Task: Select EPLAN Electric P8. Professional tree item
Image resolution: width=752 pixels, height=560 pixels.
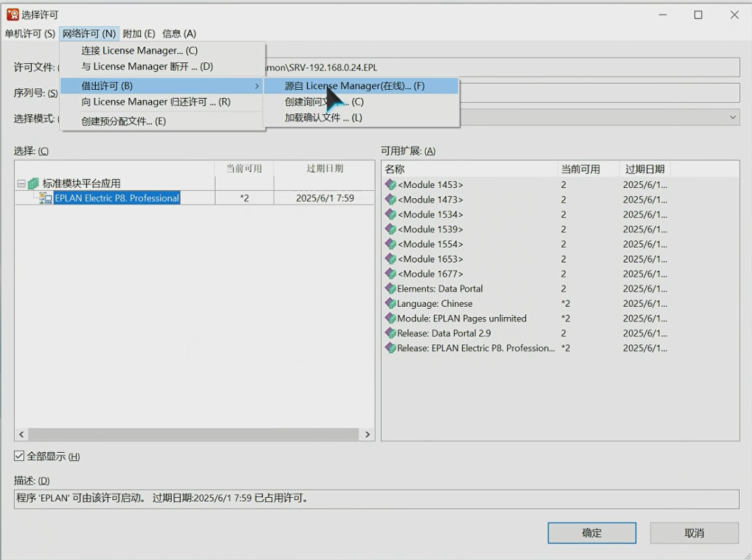Action: point(117,198)
